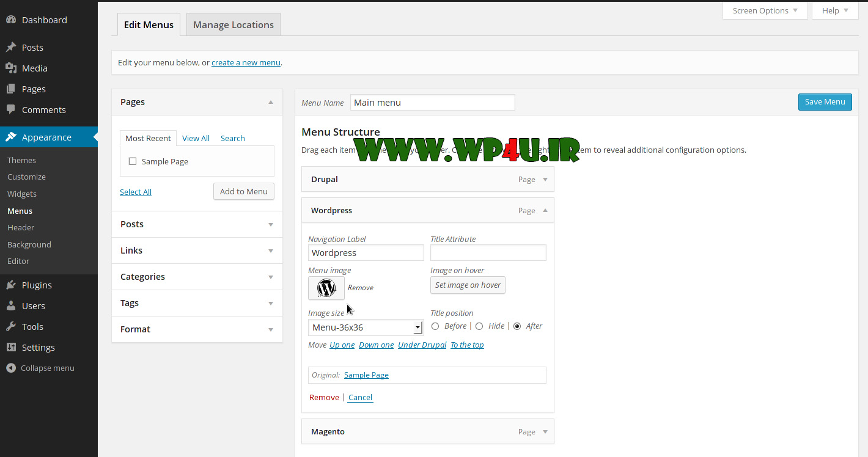Click the Cancel link
This screenshot has height=457, width=868.
coord(360,398)
